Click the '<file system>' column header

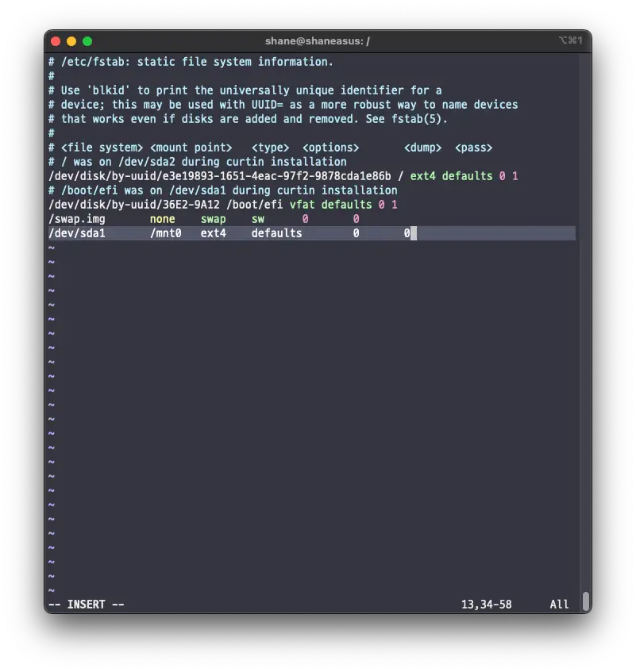click(102, 148)
